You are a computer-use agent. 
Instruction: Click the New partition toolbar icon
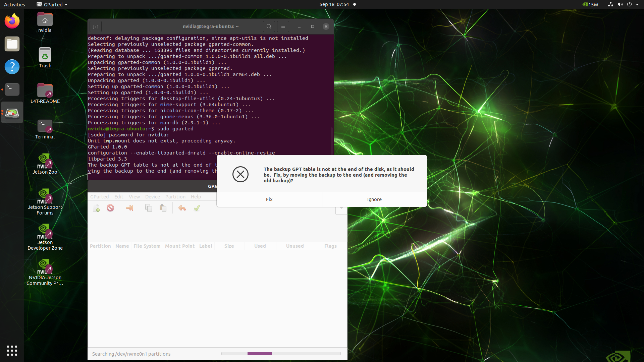[x=96, y=208]
